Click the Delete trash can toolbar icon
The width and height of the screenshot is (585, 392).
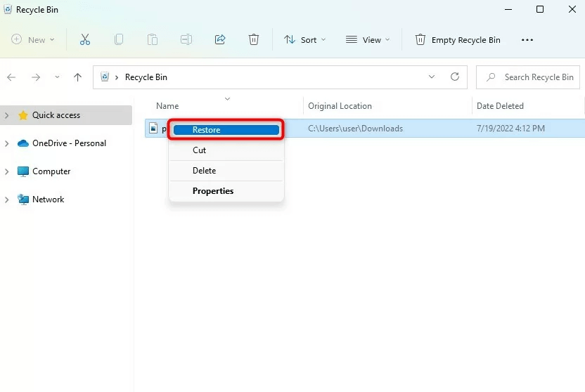[254, 40]
